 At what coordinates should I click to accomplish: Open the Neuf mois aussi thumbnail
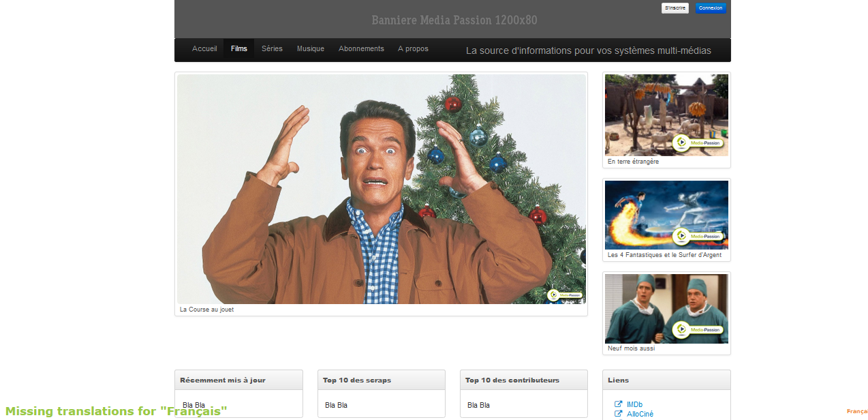point(666,309)
